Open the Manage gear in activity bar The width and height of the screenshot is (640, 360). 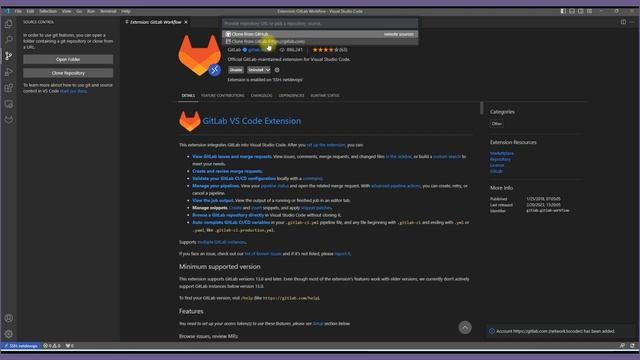point(9,334)
